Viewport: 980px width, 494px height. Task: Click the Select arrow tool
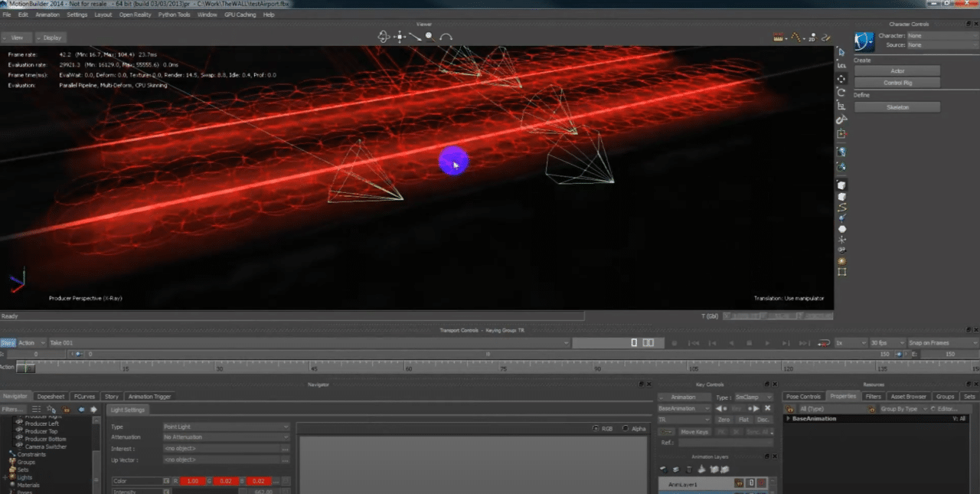click(841, 52)
